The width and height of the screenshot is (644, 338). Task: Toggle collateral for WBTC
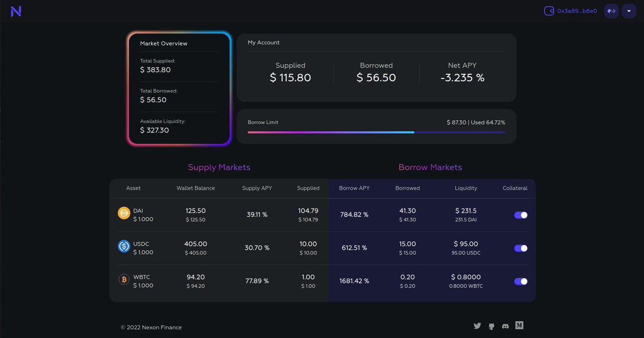(x=520, y=281)
